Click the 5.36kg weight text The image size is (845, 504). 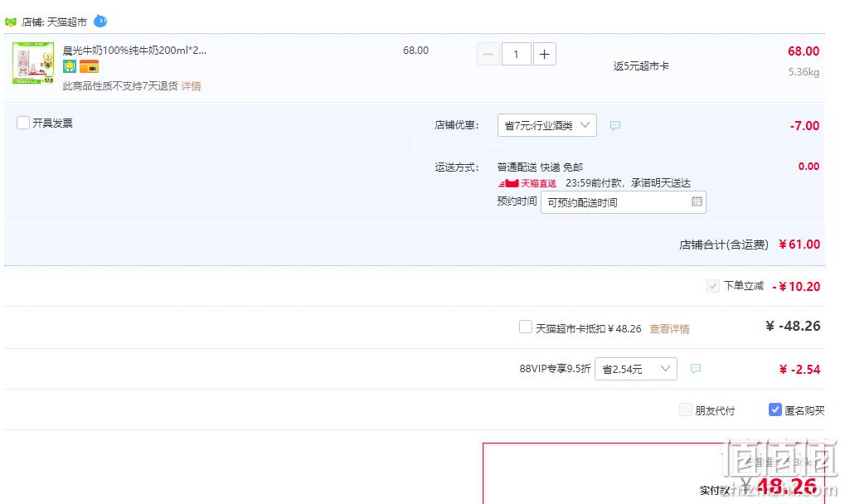804,71
